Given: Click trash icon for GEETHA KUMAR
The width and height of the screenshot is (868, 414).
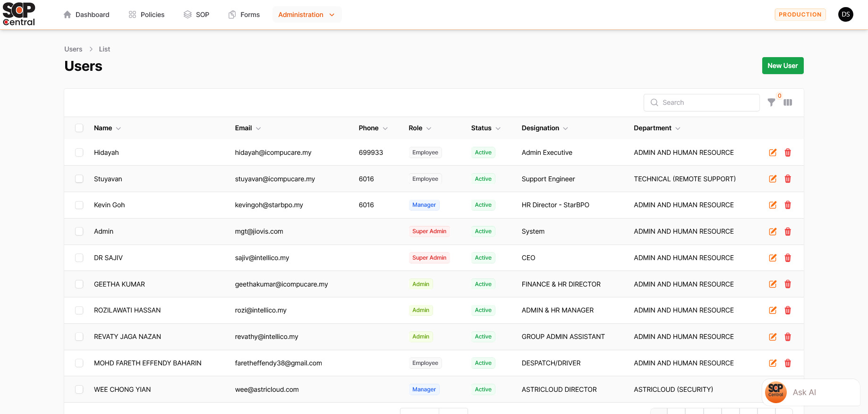Looking at the screenshot, I should [788, 284].
